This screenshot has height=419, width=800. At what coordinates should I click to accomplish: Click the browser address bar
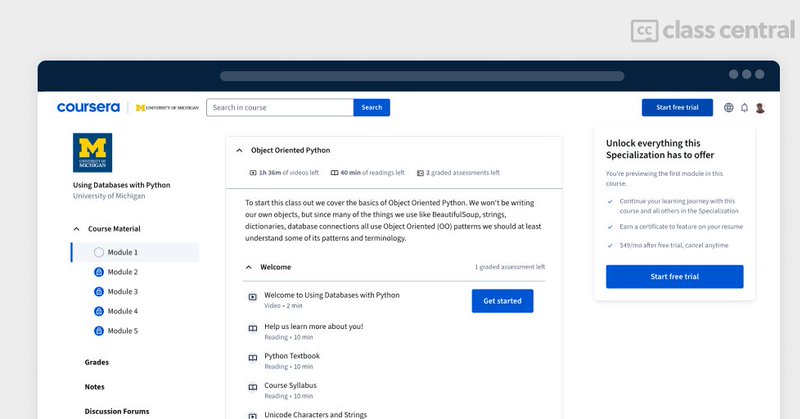click(x=422, y=76)
